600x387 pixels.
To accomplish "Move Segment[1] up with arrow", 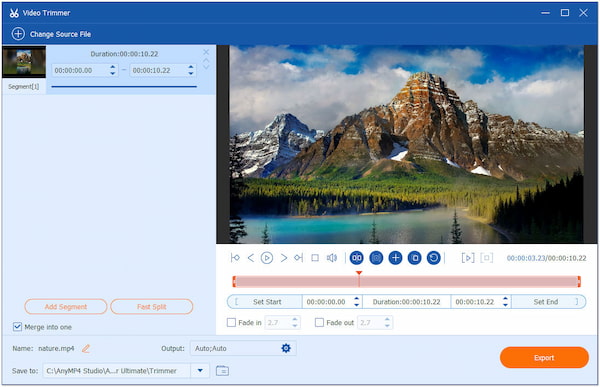I will (206, 60).
